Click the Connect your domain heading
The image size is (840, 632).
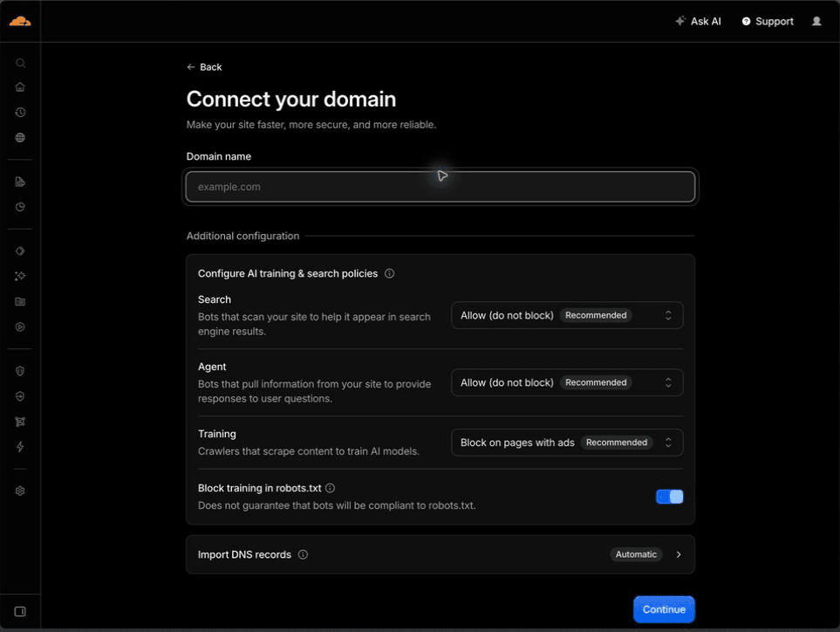291,100
